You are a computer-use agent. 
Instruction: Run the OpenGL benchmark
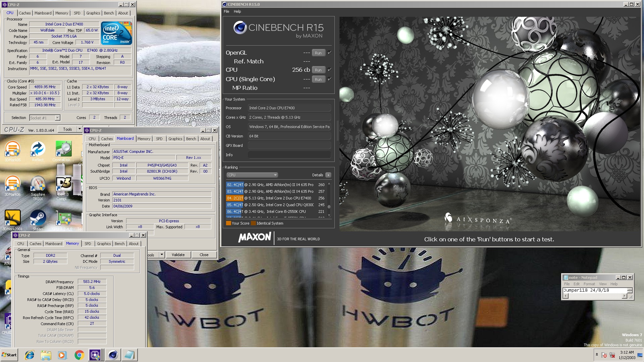[318, 53]
